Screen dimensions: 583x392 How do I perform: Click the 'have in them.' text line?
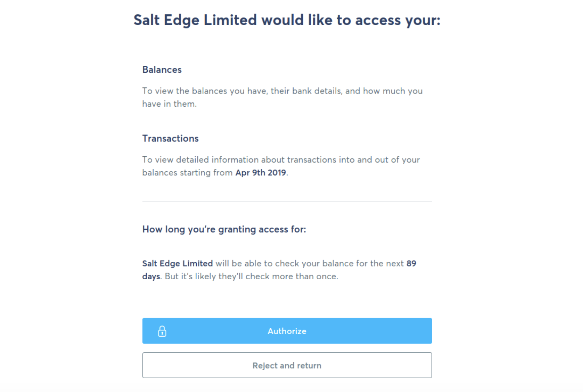click(169, 104)
